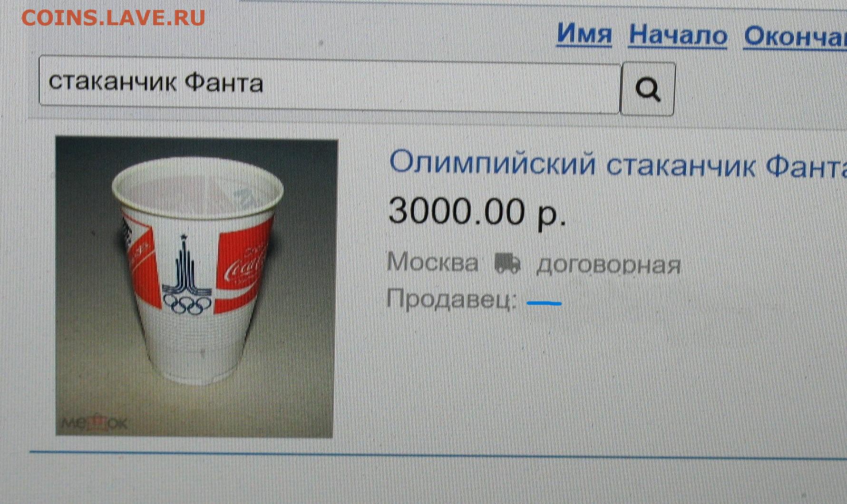Click the 3000.00 р. price

coord(477,212)
